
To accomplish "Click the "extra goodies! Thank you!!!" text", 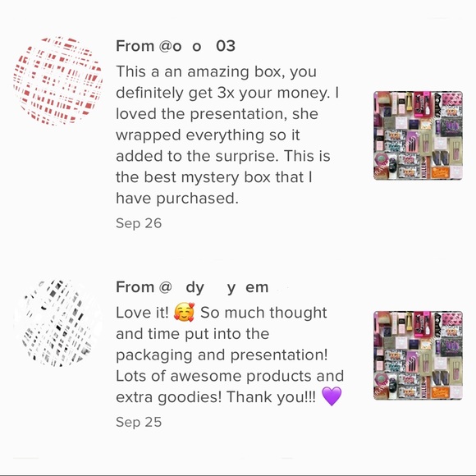I will [216, 397].
